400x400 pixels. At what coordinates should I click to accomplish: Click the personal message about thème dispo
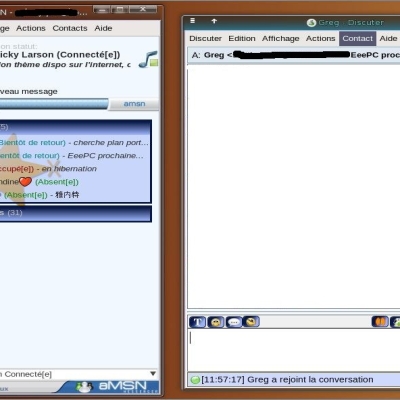coord(65,65)
